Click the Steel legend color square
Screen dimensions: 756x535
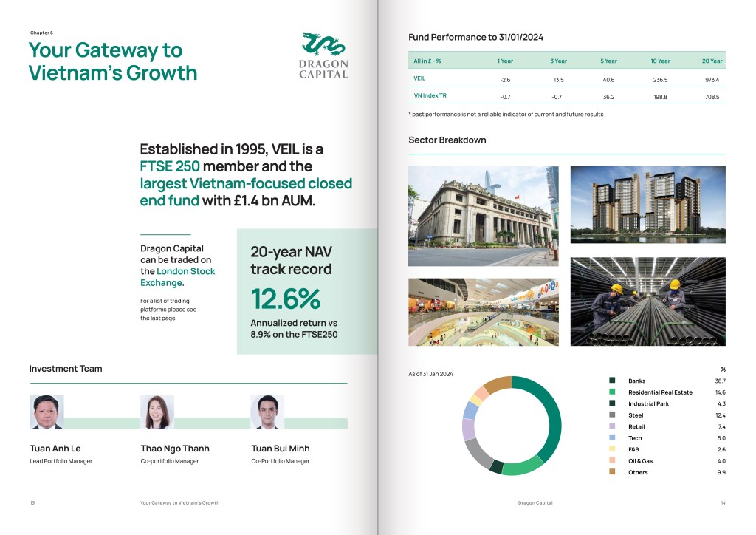(612, 415)
